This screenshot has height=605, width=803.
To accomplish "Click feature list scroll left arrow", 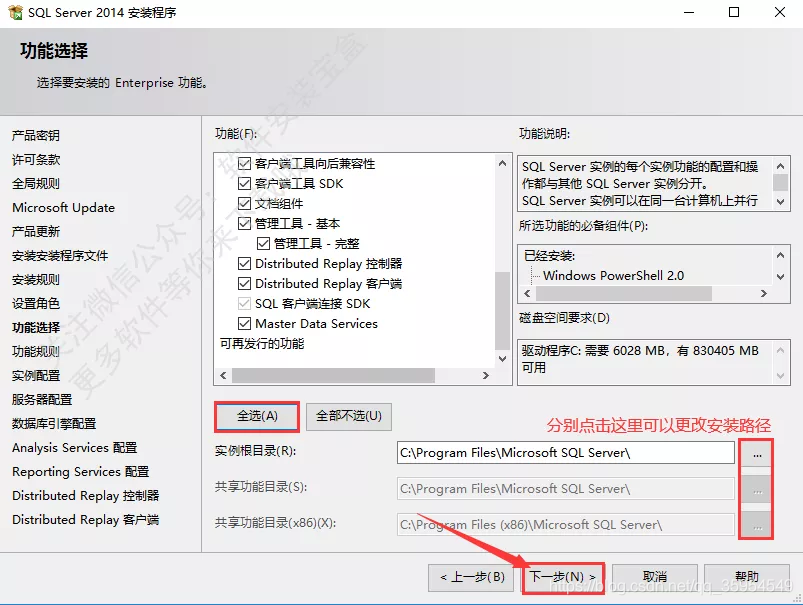I will pyautogui.click(x=223, y=375).
